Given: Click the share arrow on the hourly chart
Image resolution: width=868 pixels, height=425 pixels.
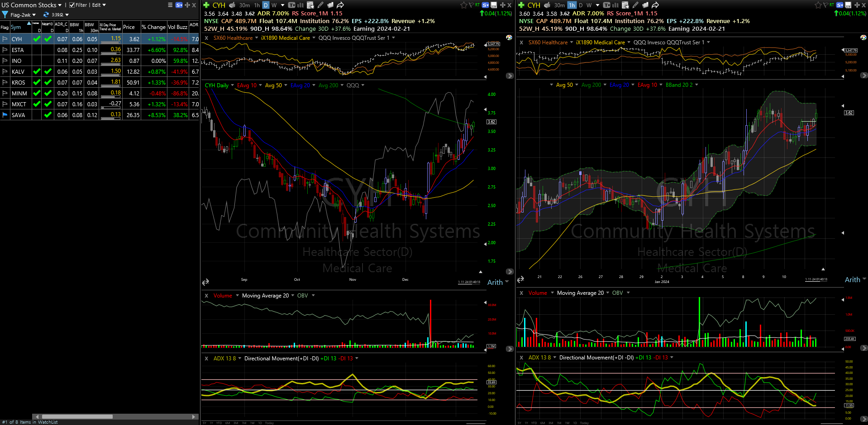Looking at the screenshot, I should [655, 5].
